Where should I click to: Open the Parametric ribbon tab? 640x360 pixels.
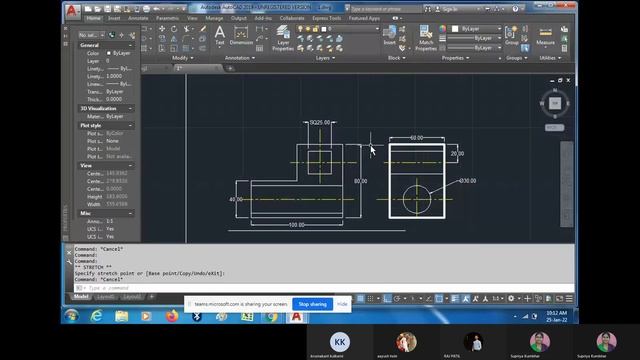tap(167, 18)
